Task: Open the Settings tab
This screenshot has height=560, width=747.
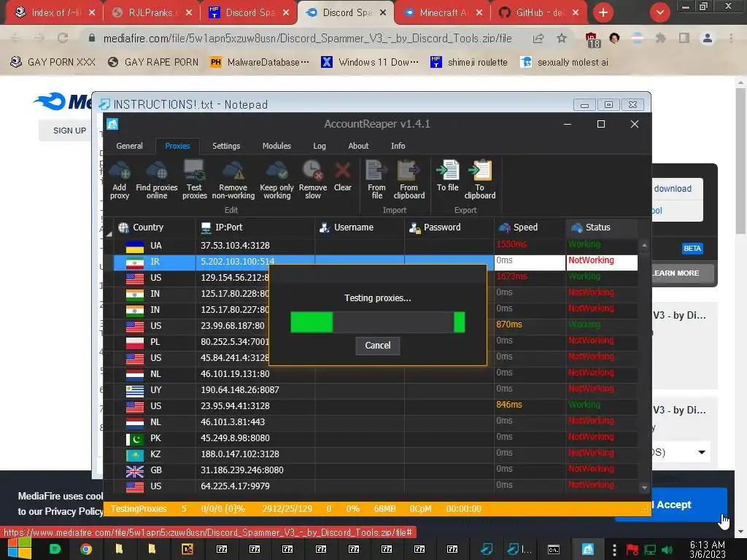Action: [x=226, y=146]
